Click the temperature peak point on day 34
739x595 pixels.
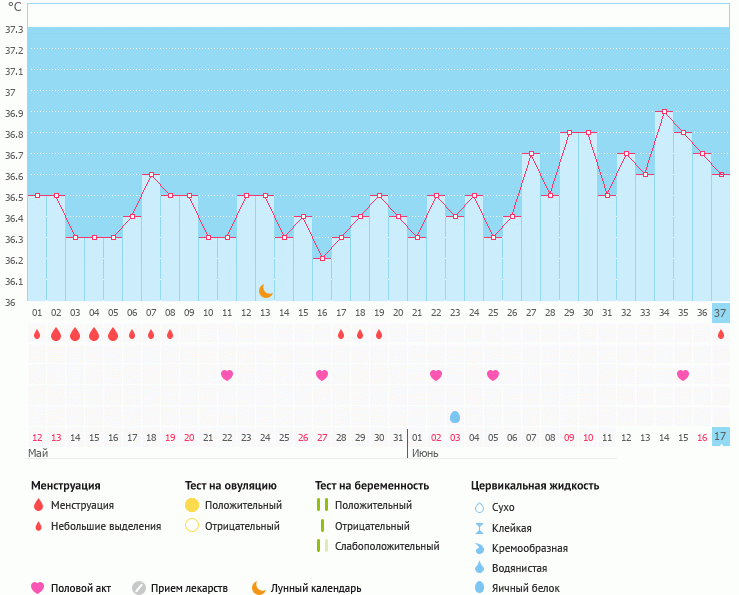tap(664, 112)
